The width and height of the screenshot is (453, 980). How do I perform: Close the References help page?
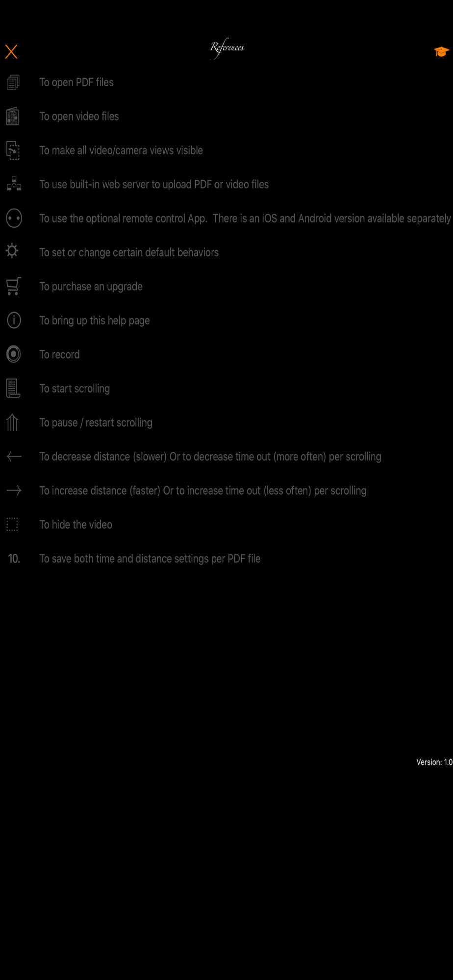[x=11, y=51]
